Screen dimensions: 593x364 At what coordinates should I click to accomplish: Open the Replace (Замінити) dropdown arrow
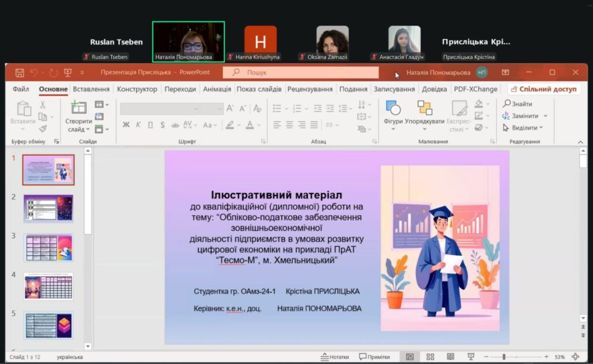click(546, 116)
